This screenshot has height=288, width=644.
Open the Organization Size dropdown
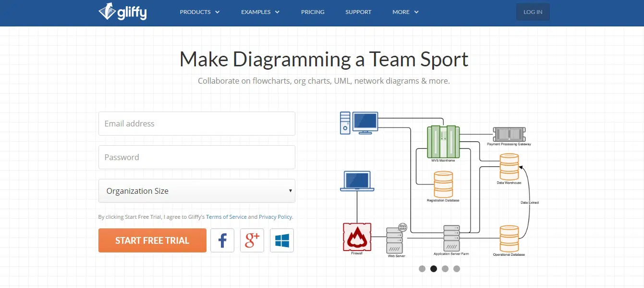197,191
